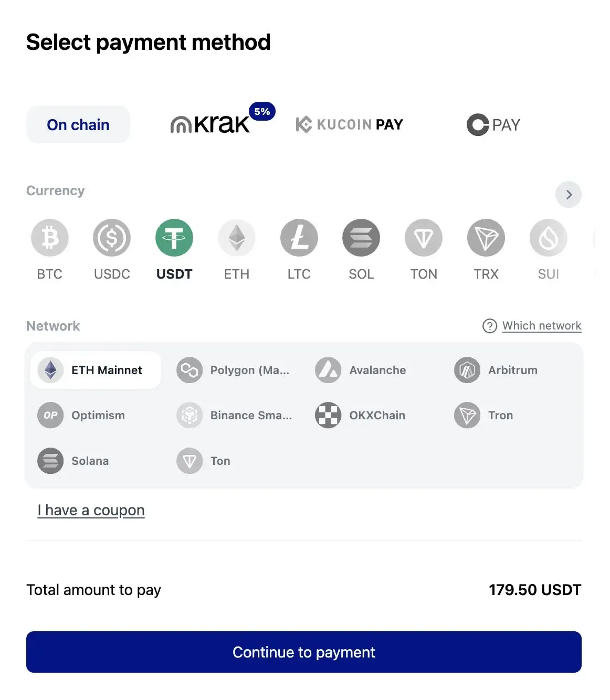The width and height of the screenshot is (610, 700).
Task: Select the BTC currency icon
Action: click(50, 237)
